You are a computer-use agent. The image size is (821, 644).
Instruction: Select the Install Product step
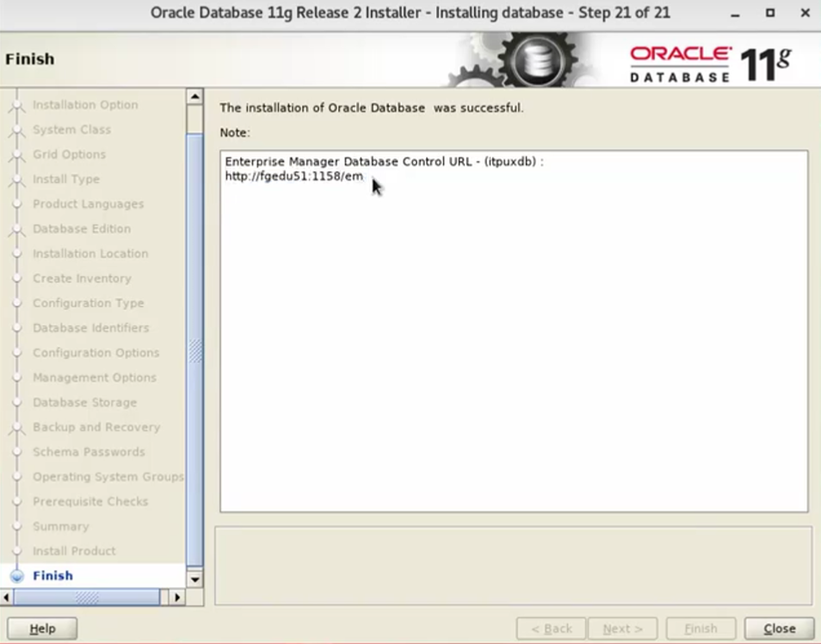[74, 551]
